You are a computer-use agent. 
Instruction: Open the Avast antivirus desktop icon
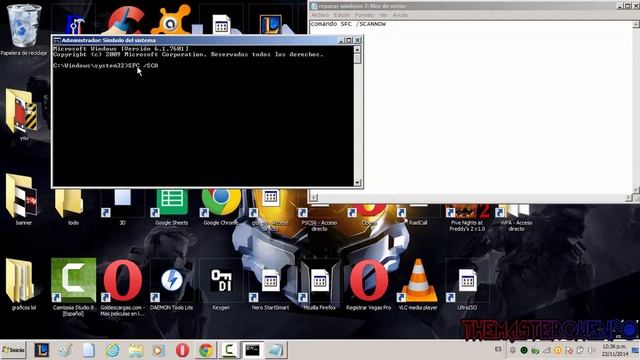pyautogui.click(x=171, y=20)
